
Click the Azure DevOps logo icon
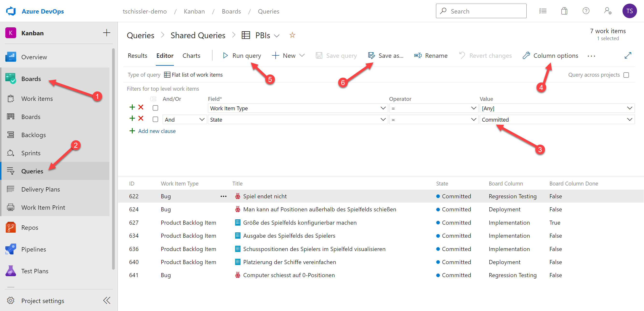coord(11,11)
